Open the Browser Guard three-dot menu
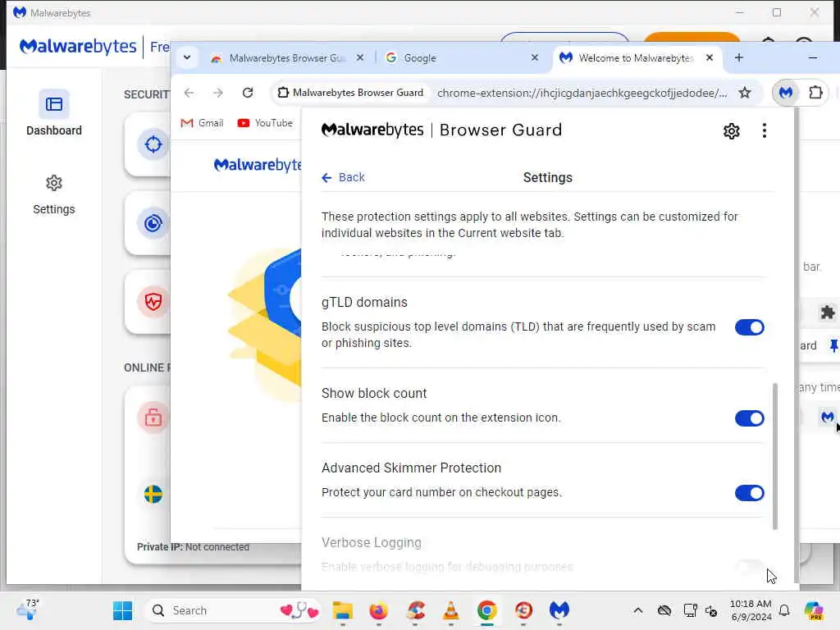Image resolution: width=840 pixels, height=630 pixels. (x=764, y=130)
